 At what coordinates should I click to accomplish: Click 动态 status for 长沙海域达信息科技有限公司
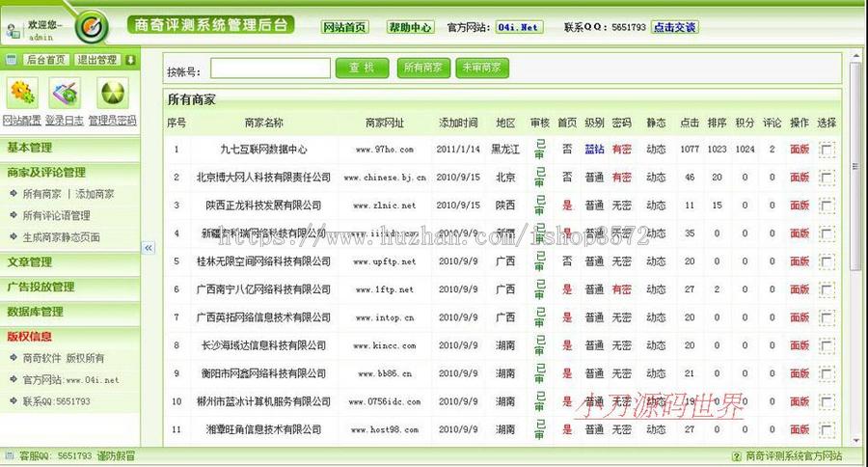[656, 345]
